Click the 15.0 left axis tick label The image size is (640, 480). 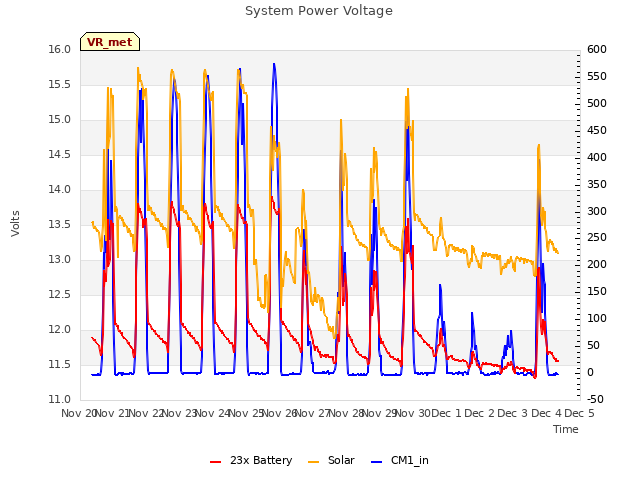pyautogui.click(x=60, y=120)
